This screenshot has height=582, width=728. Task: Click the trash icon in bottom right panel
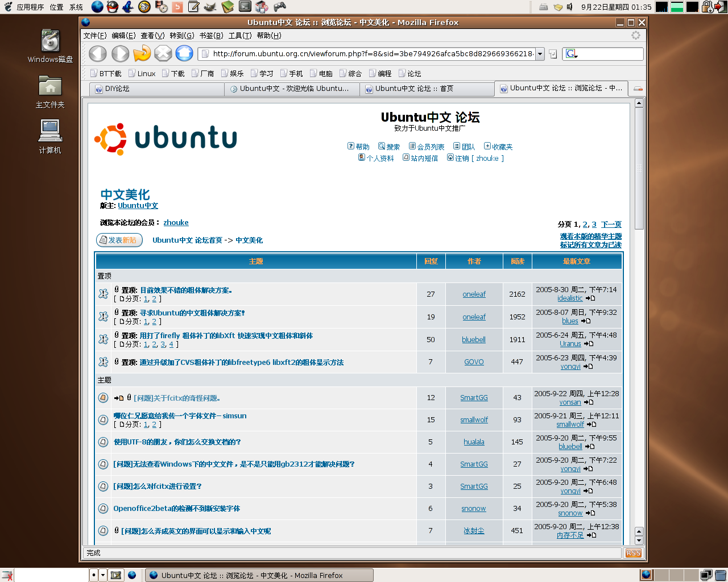[721, 575]
